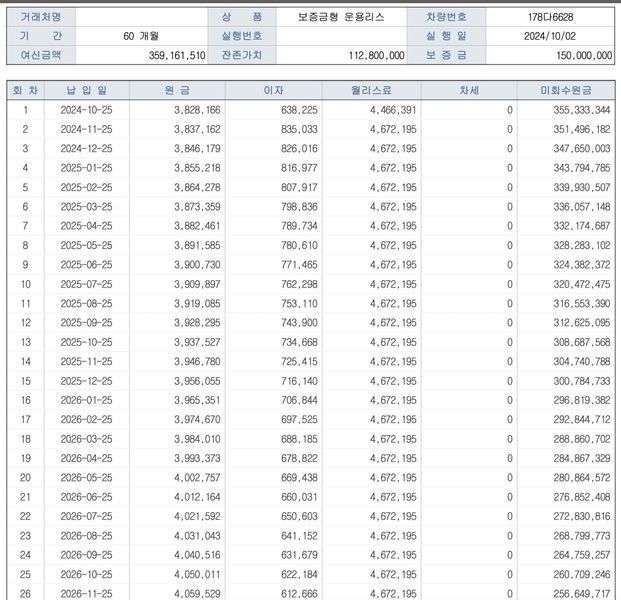Click payment date 2025-04-25
The image size is (621, 600).
86,226
